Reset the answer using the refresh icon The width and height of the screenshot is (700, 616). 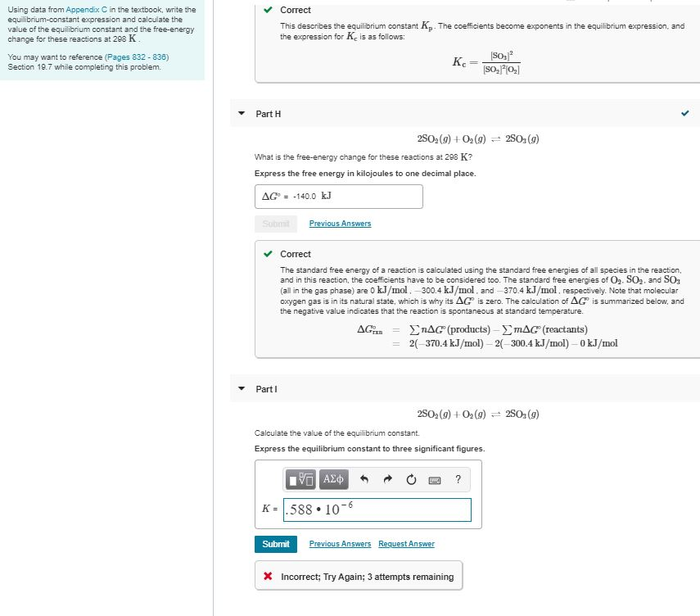click(409, 481)
